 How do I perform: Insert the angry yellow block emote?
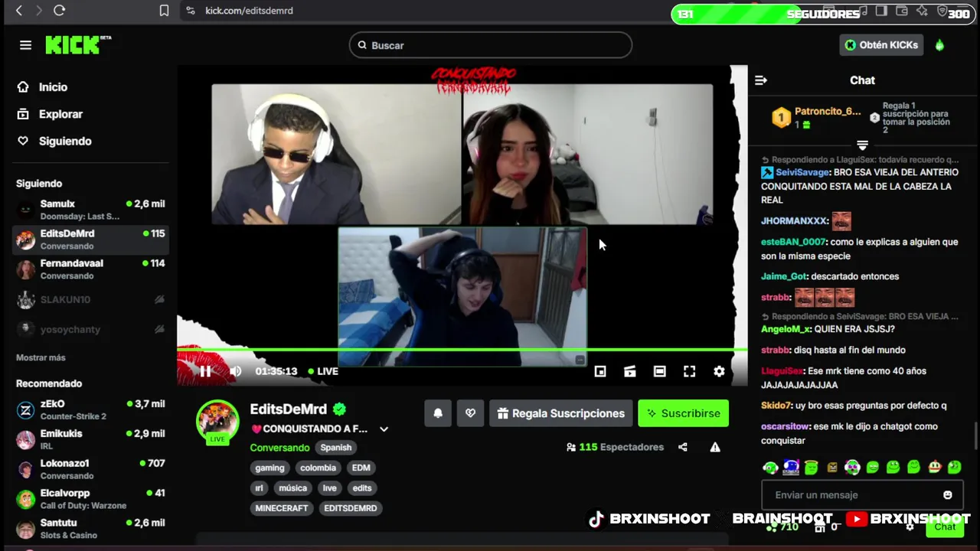[832, 467]
